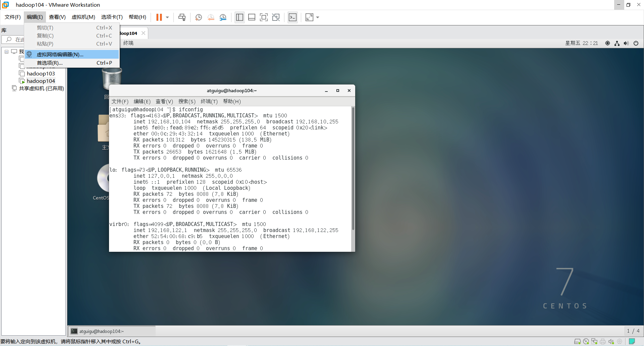This screenshot has height=346, width=644.
Task: Open the 查看(V) menu in VMware menu bar
Action: (x=57, y=17)
